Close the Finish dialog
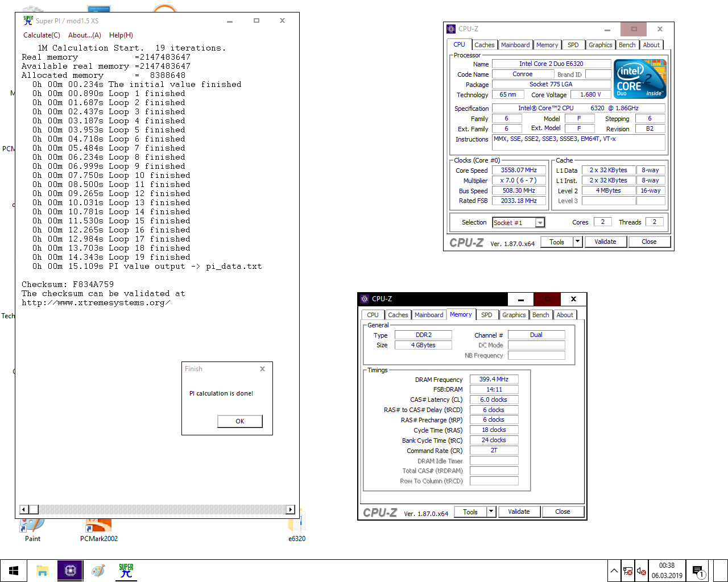 pos(262,369)
